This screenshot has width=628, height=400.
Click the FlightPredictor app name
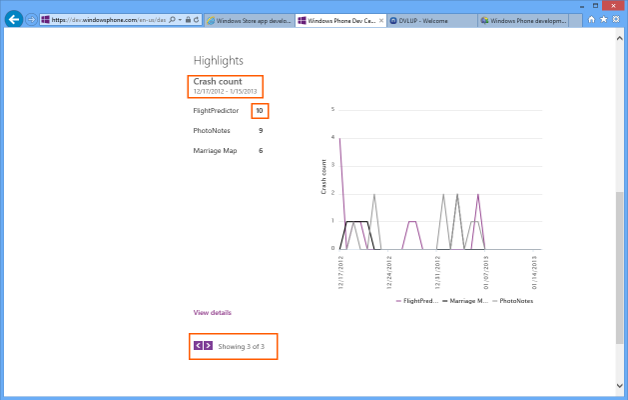click(216, 111)
